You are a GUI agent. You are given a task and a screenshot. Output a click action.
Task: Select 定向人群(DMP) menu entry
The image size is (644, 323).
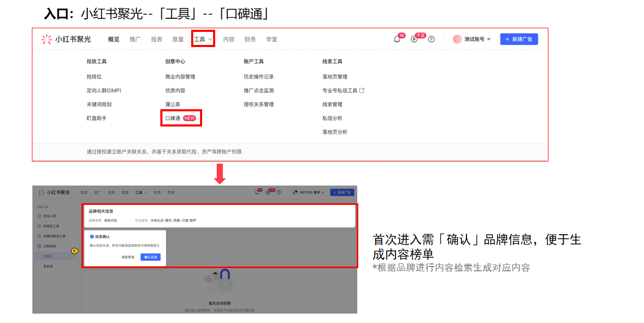104,90
